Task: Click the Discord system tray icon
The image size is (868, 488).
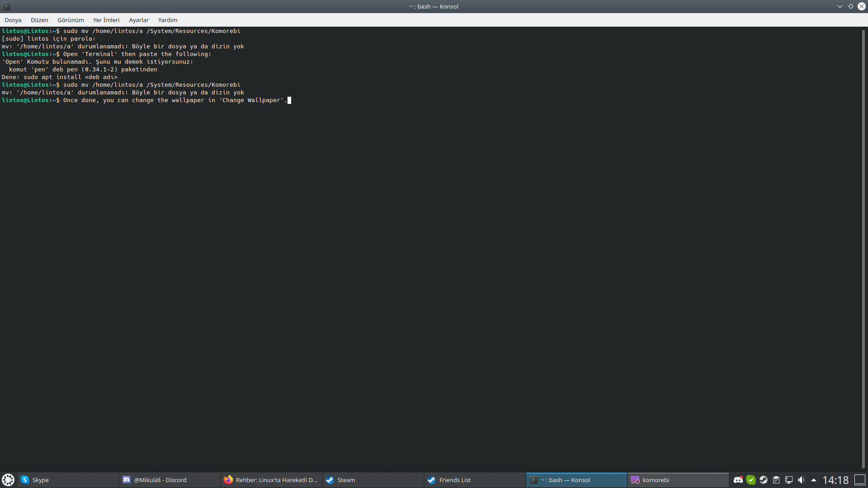Action: click(738, 480)
